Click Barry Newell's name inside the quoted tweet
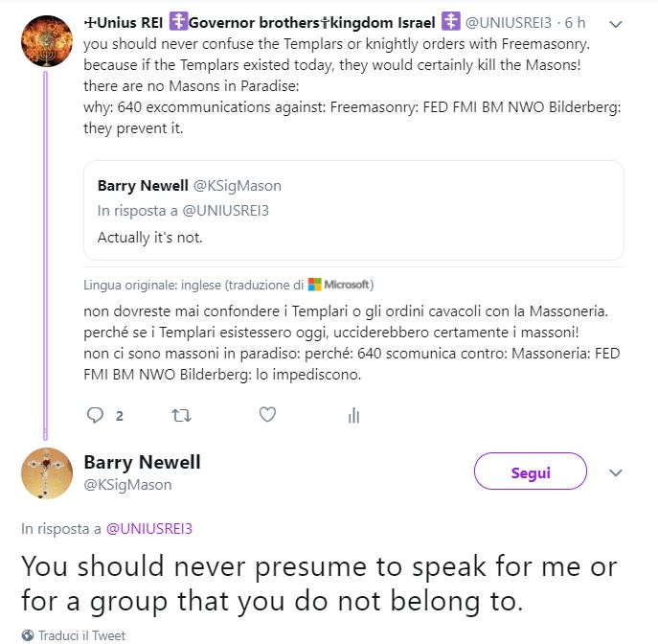658x644 pixels. pos(143,185)
